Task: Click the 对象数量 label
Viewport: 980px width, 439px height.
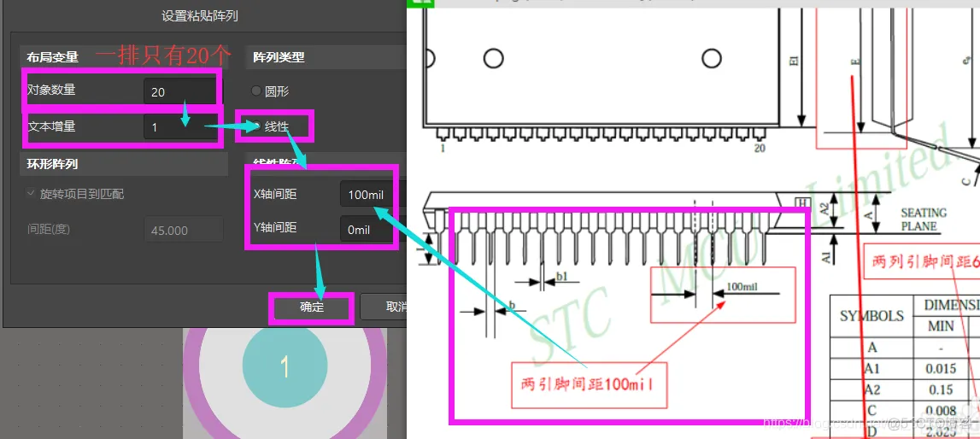Action: (51, 90)
